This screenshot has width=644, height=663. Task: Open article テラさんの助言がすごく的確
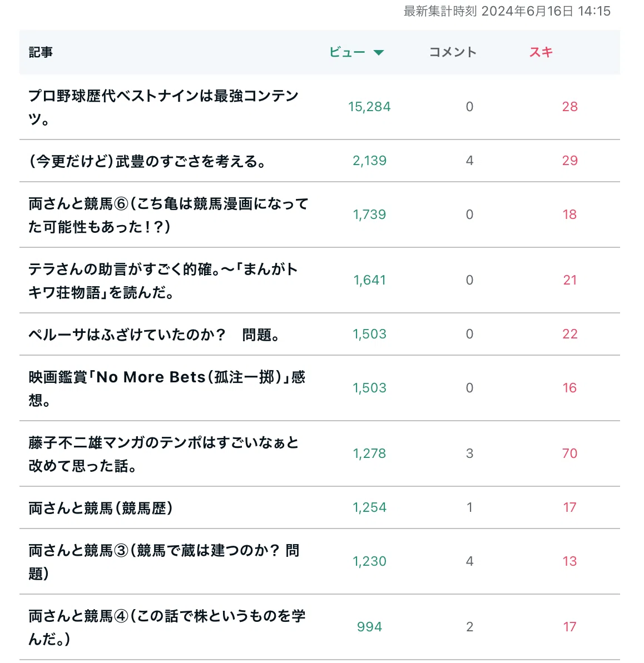tap(164, 281)
